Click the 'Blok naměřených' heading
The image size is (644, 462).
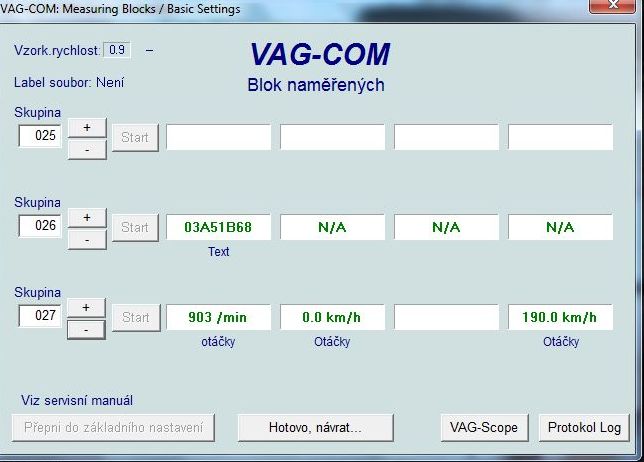tap(316, 85)
